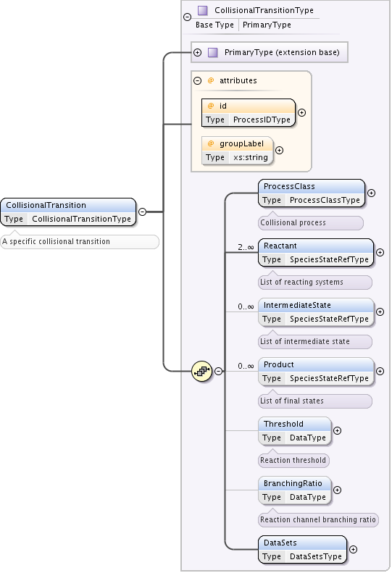
Task: Open BranchingRatio's DataType type
Action: pos(307,497)
